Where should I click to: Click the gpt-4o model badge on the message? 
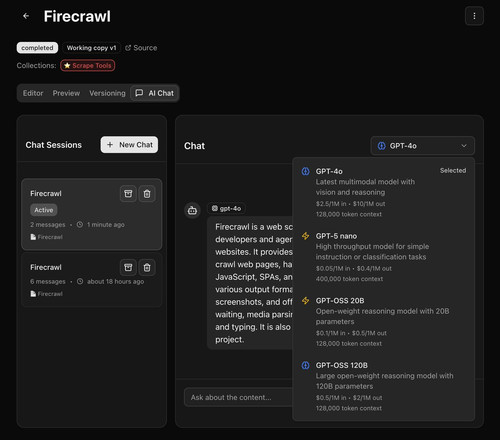click(x=226, y=209)
